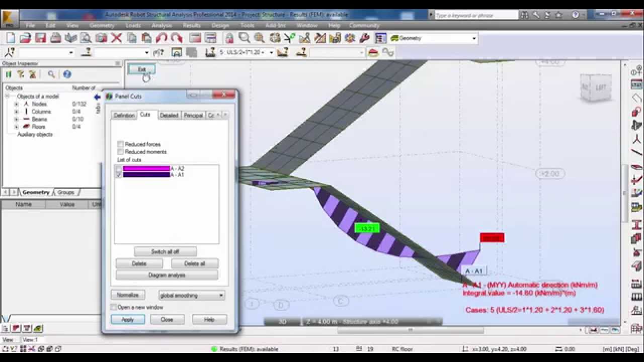Open the bar selection combo box
The width and height of the screenshot is (644, 362).
click(x=122, y=52)
